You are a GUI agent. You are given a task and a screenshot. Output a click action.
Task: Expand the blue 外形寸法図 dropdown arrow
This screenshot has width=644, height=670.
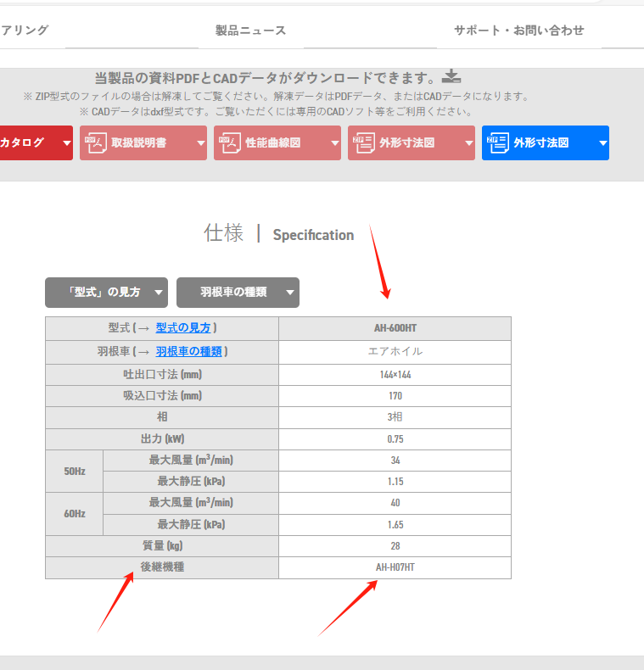(x=603, y=143)
